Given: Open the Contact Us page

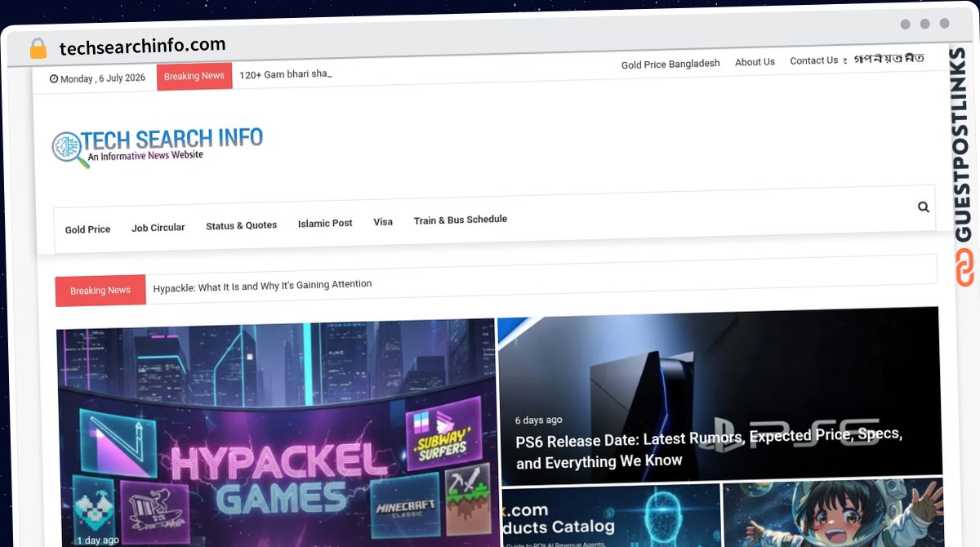Looking at the screenshot, I should (813, 60).
